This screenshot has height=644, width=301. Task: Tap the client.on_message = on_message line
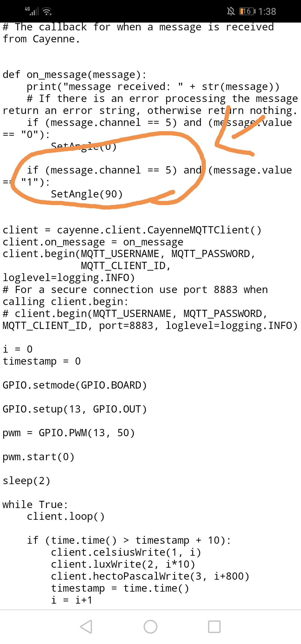point(93,242)
